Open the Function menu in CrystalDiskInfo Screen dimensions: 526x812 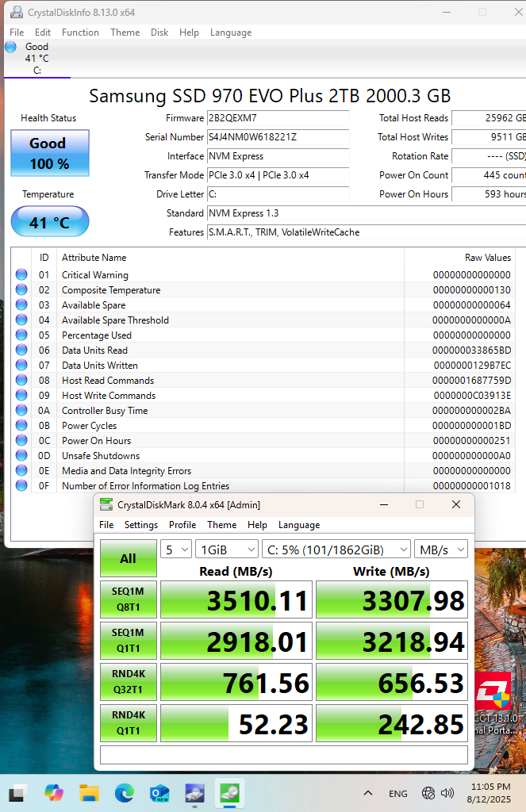coord(80,32)
